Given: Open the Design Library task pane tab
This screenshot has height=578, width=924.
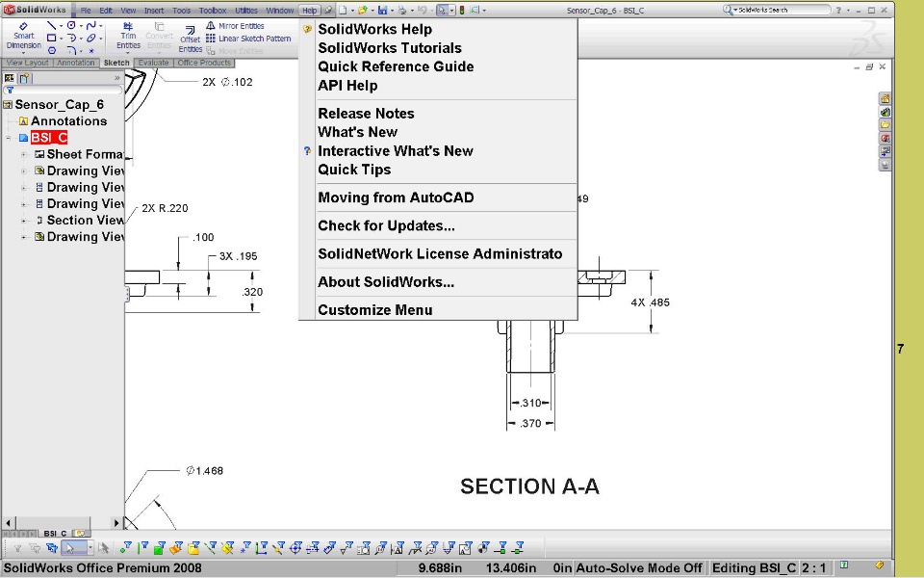Looking at the screenshot, I should pos(885,112).
